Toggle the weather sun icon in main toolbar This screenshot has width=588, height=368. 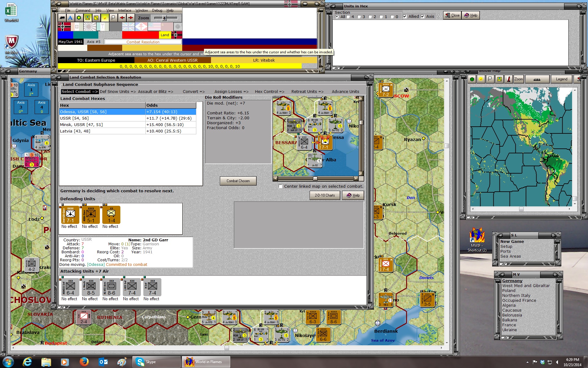105,18
